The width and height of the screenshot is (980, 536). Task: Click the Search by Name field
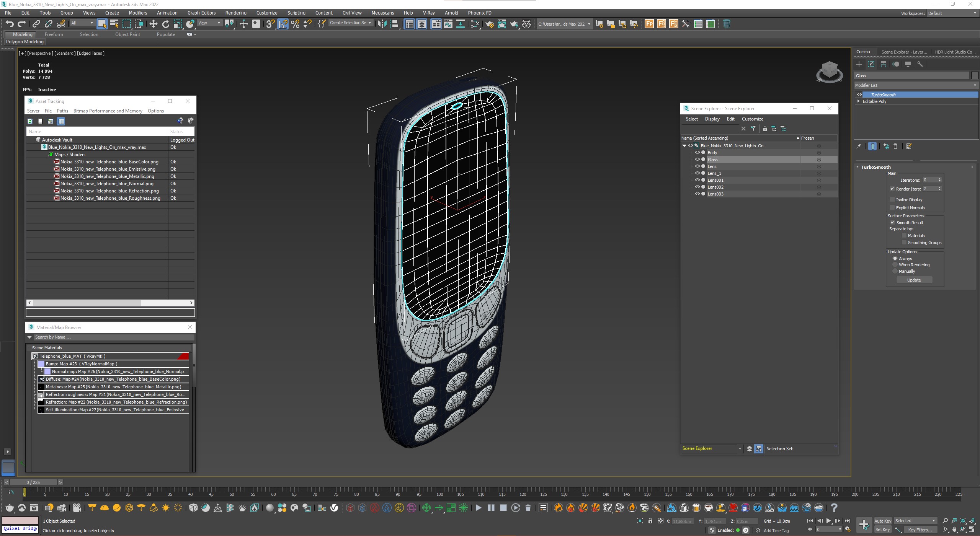[114, 337]
